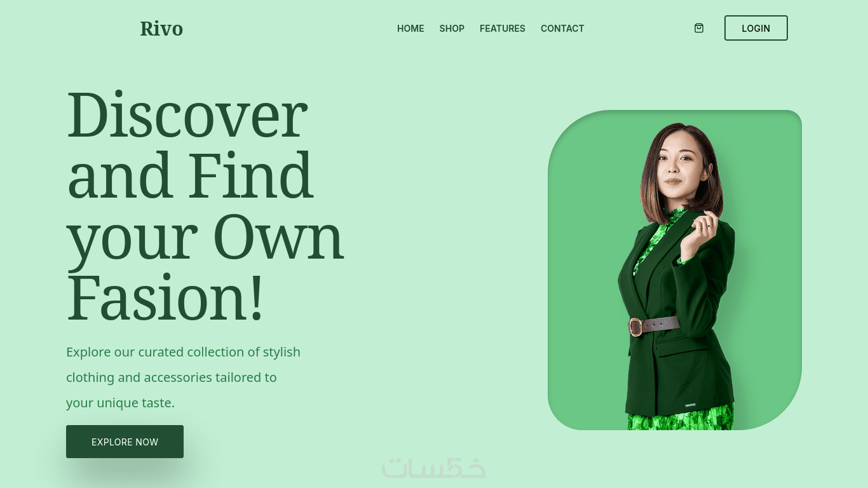Click the watermark logo at page bottom
This screenshot has height=488, width=868.
[x=434, y=468]
